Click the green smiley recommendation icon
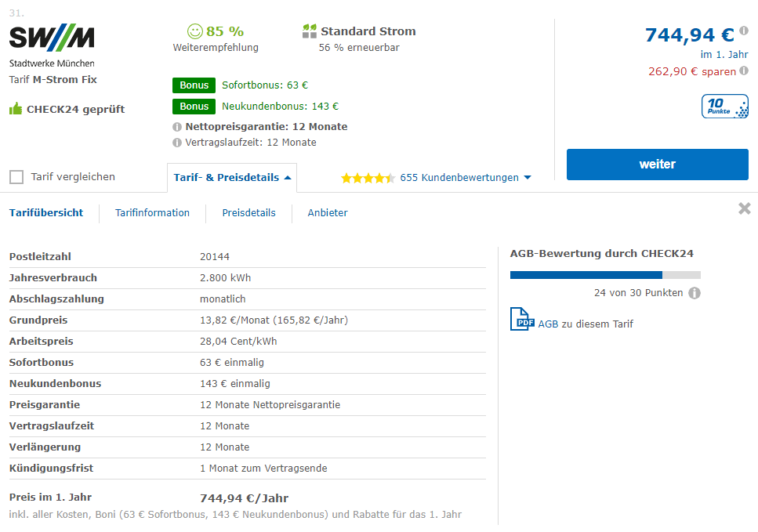 [195, 31]
